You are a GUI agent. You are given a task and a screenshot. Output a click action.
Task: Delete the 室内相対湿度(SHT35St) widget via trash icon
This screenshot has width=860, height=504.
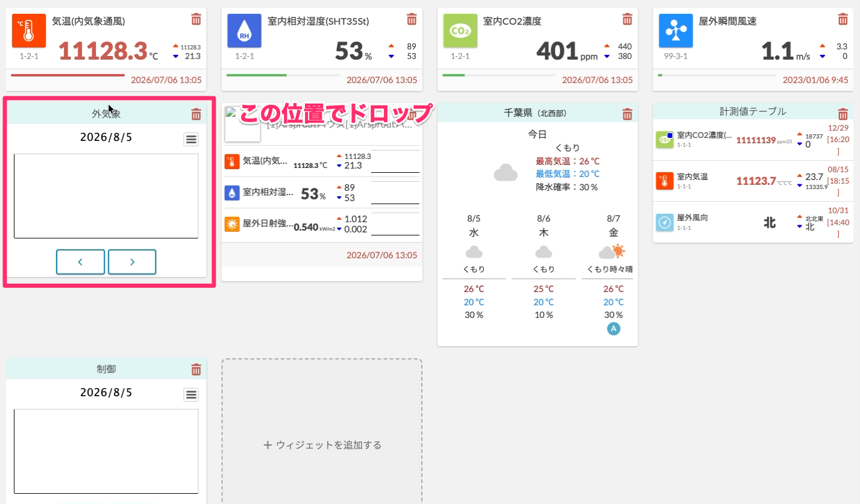[x=412, y=19]
